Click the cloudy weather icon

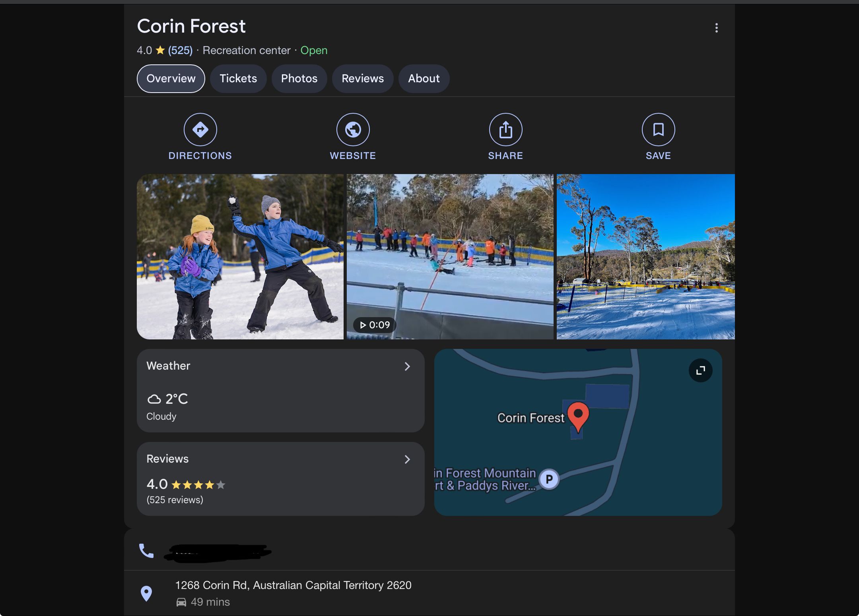(154, 399)
